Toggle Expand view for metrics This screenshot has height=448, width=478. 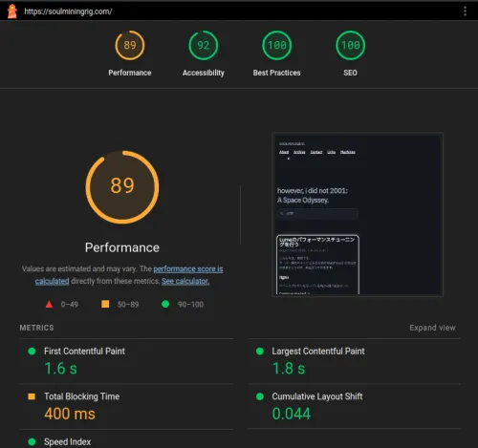(432, 328)
